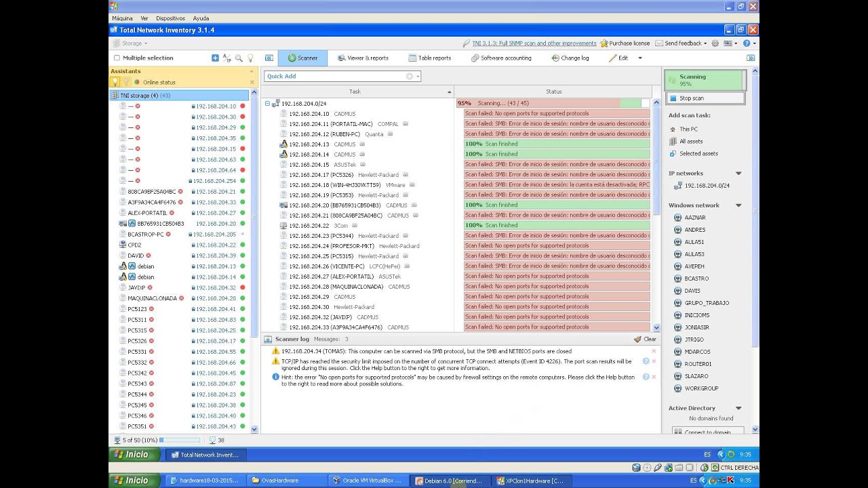Click the Connect to domain button
The height and width of the screenshot is (488, 868).
click(x=708, y=431)
